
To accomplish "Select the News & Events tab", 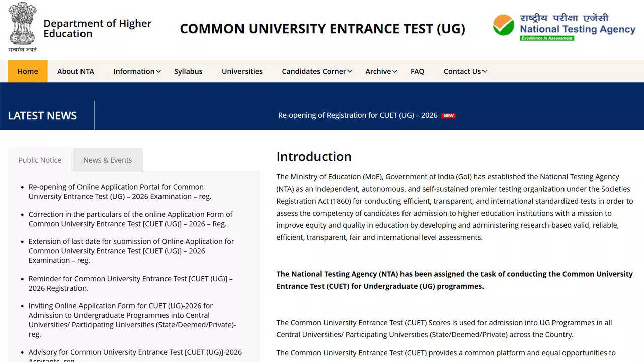I will [x=107, y=160].
